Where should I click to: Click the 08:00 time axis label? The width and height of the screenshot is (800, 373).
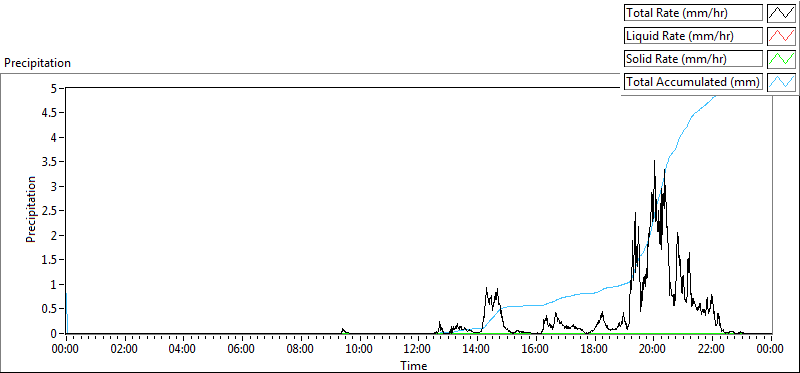point(301,350)
